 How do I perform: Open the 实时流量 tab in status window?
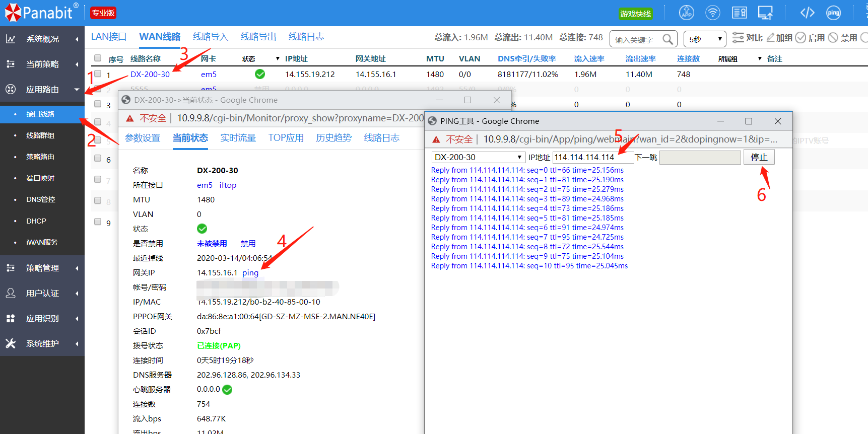coord(238,138)
